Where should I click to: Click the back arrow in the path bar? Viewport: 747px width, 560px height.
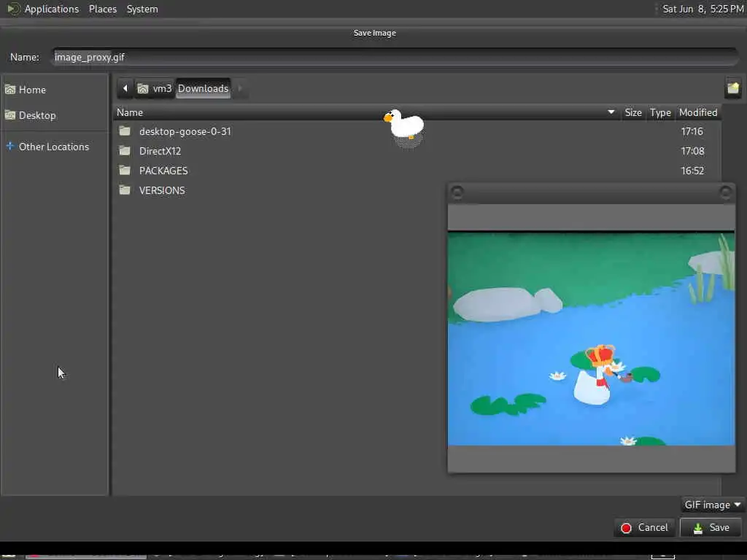point(125,88)
